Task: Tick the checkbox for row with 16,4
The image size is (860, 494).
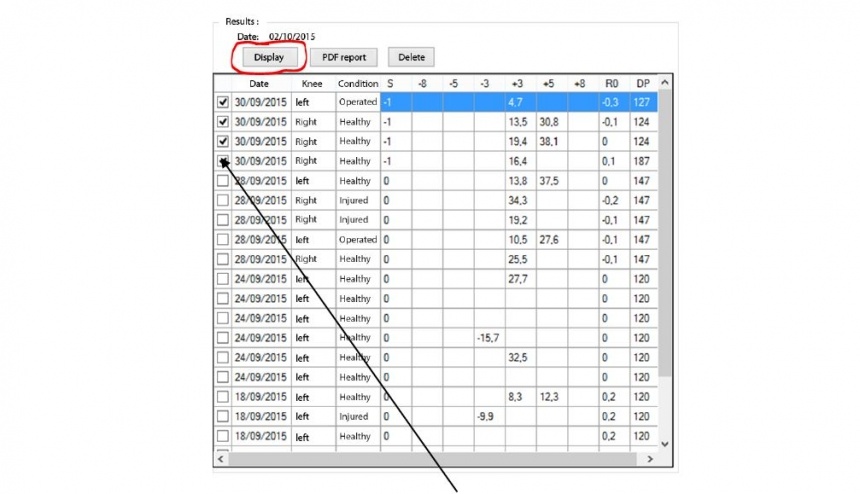Action: coord(222,161)
